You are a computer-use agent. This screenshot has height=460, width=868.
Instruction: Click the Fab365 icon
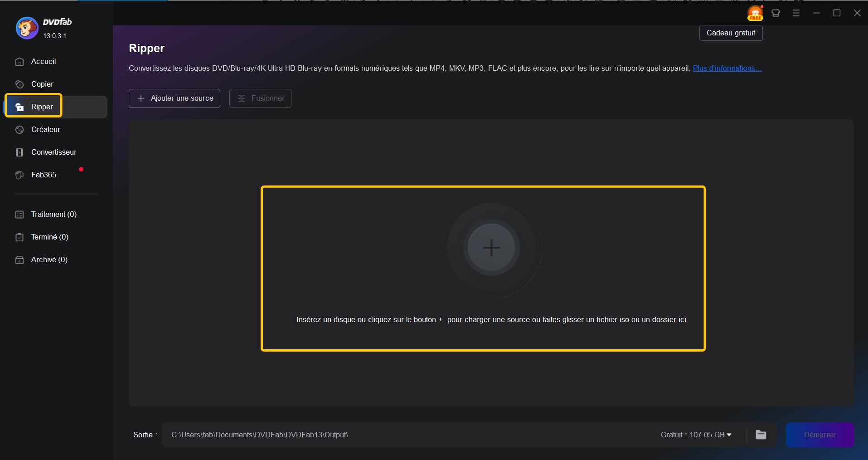[19, 175]
